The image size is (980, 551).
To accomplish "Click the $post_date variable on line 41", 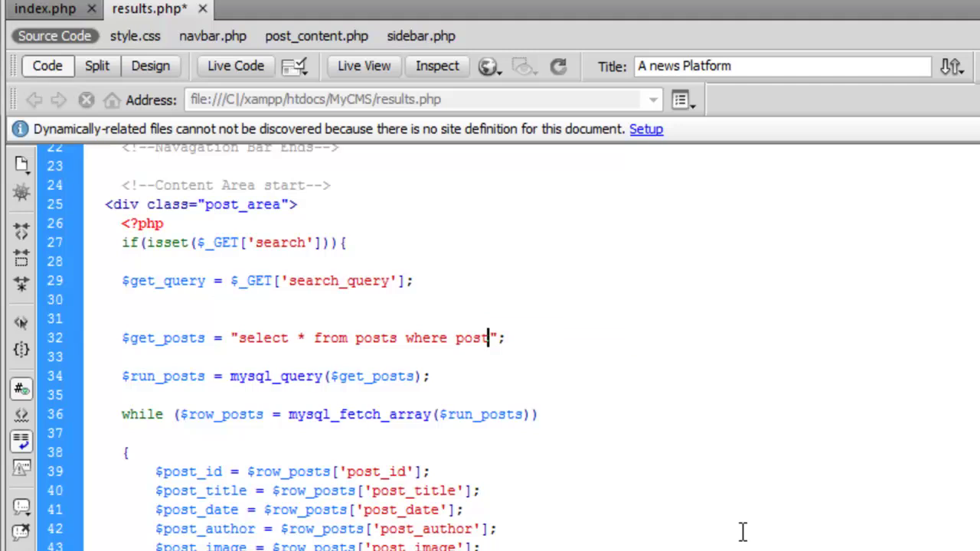I will pos(197,510).
